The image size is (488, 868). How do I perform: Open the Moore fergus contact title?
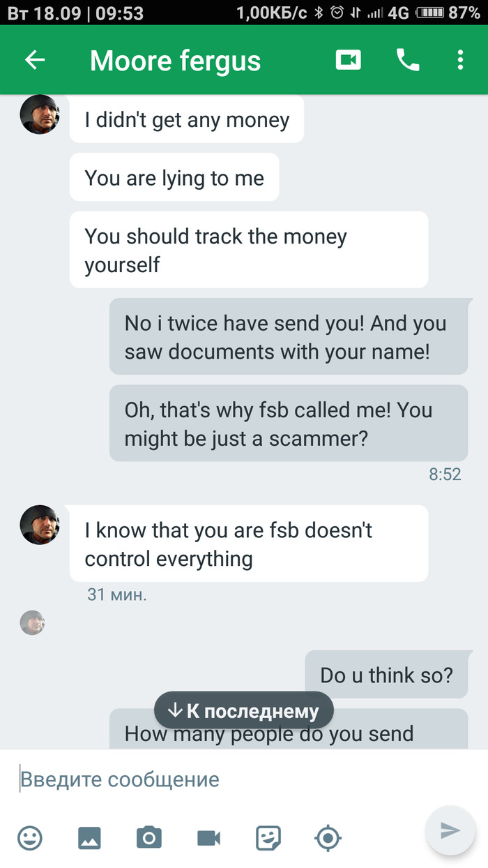175,61
